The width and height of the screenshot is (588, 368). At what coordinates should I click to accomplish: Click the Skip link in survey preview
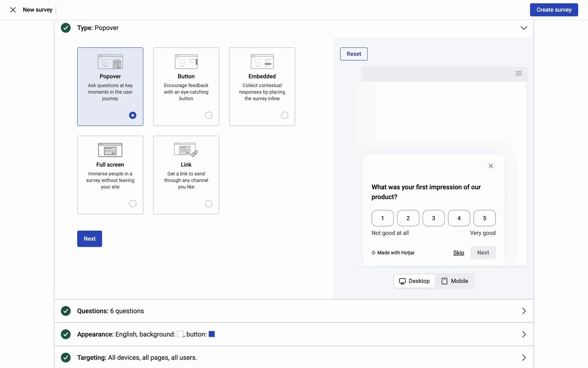pyautogui.click(x=458, y=253)
